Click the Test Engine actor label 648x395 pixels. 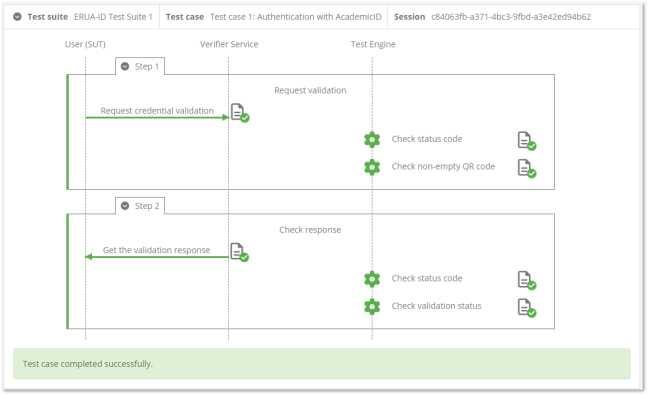point(373,44)
